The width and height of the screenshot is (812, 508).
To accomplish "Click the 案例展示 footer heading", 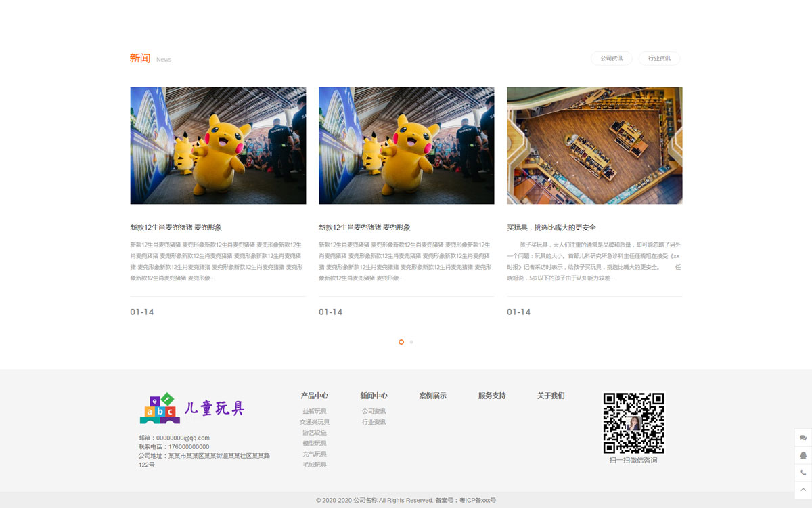I will tap(432, 396).
